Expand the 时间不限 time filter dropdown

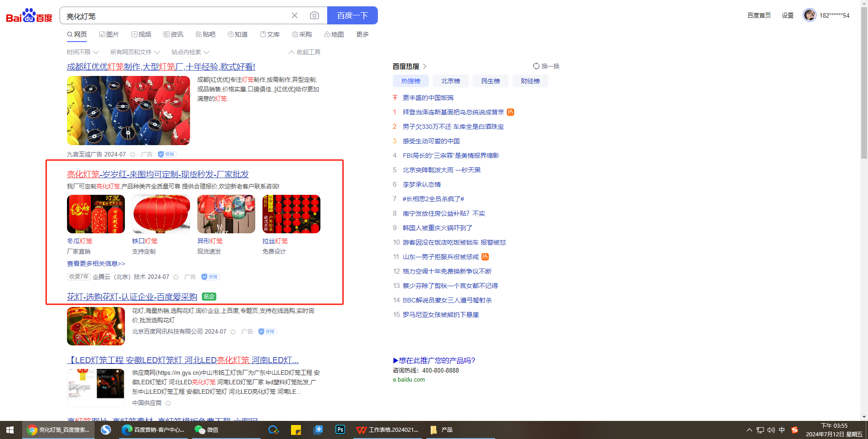pyautogui.click(x=83, y=52)
